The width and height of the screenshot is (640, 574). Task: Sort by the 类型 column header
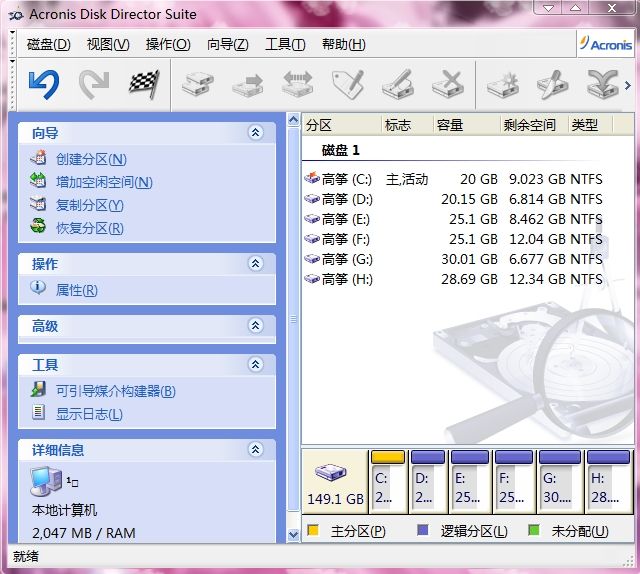[x=591, y=125]
